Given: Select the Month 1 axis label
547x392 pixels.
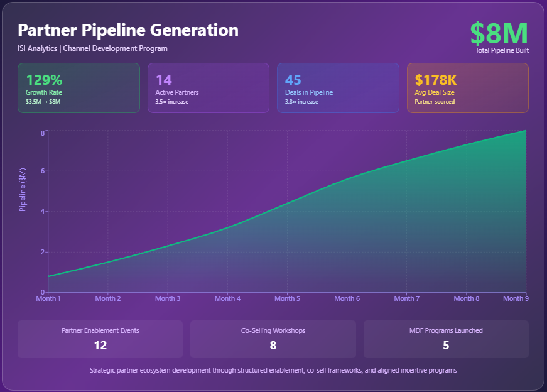Looking at the screenshot, I should tap(48, 298).
